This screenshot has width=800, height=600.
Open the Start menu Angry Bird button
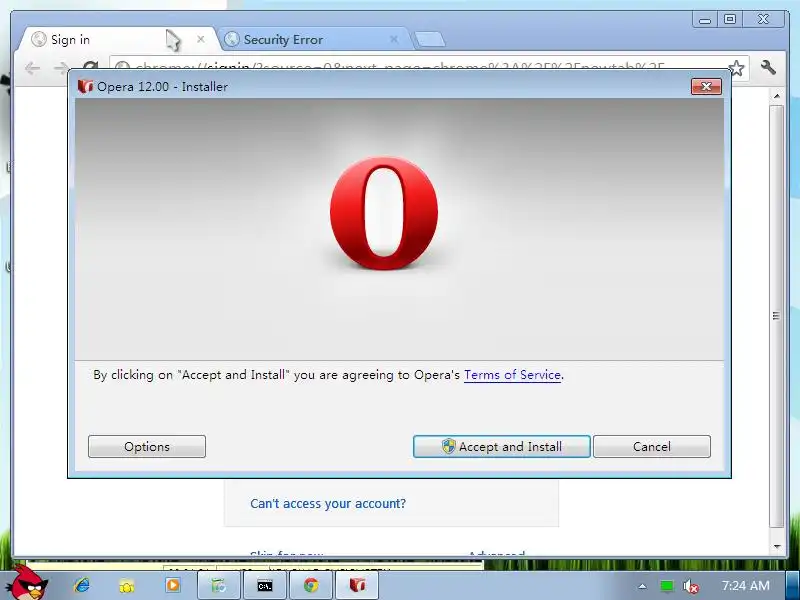[x=30, y=583]
